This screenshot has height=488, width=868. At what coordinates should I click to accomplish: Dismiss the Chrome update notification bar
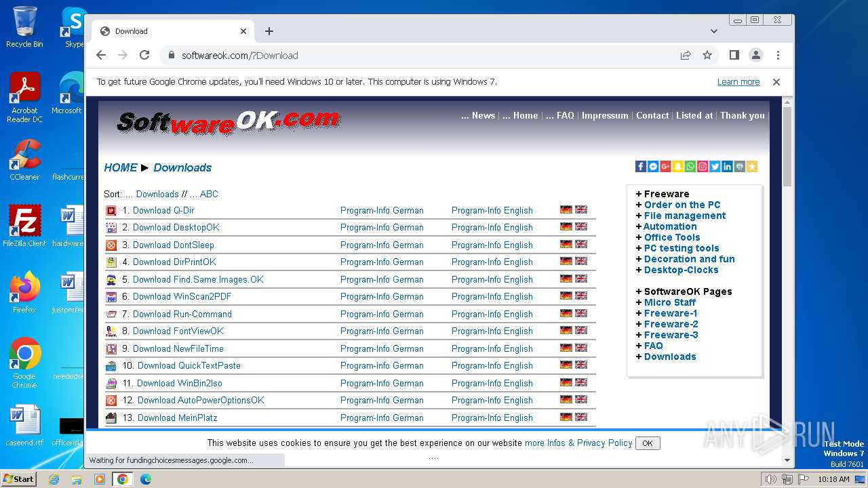click(x=776, y=82)
